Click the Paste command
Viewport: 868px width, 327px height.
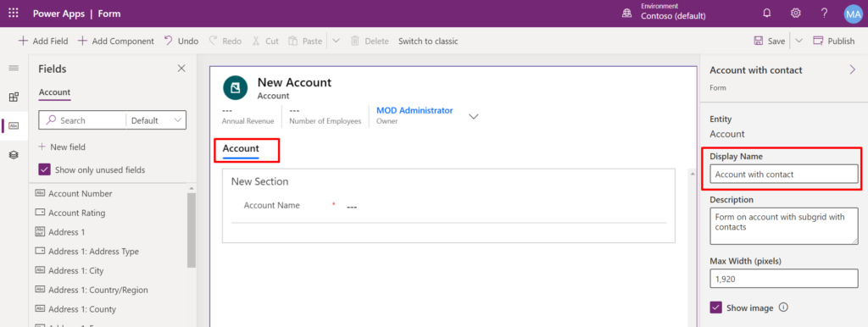305,41
